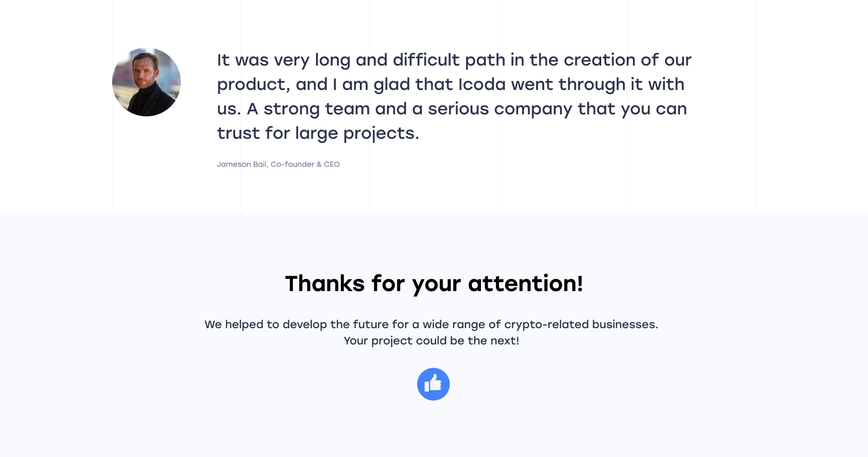Click "CEO" in the author byline
The width and height of the screenshot is (868, 457).
point(332,165)
